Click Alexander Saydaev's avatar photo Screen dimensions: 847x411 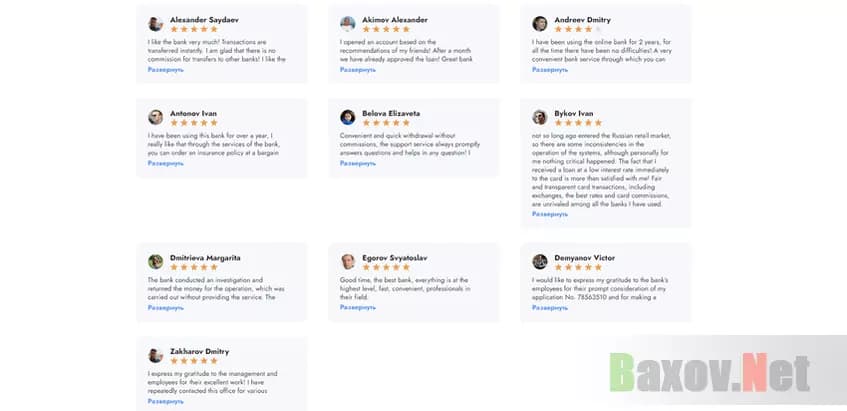[155, 24]
